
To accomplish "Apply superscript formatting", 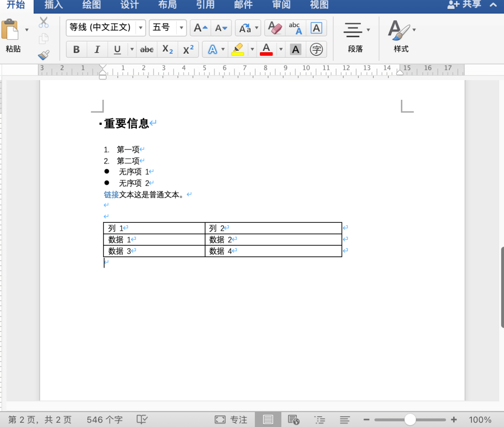I will [188, 49].
